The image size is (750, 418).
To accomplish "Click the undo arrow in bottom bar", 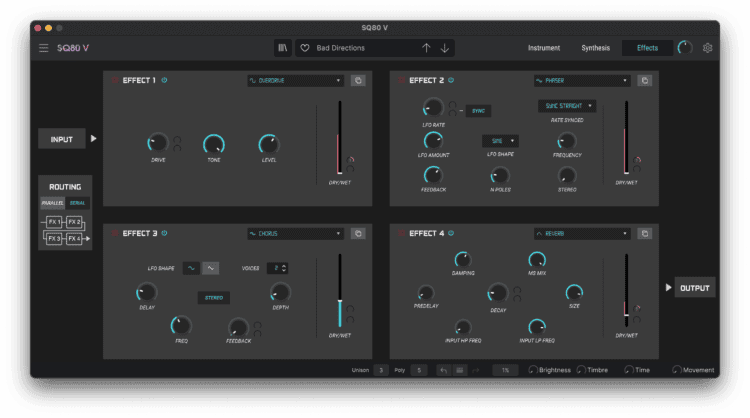I will click(443, 370).
